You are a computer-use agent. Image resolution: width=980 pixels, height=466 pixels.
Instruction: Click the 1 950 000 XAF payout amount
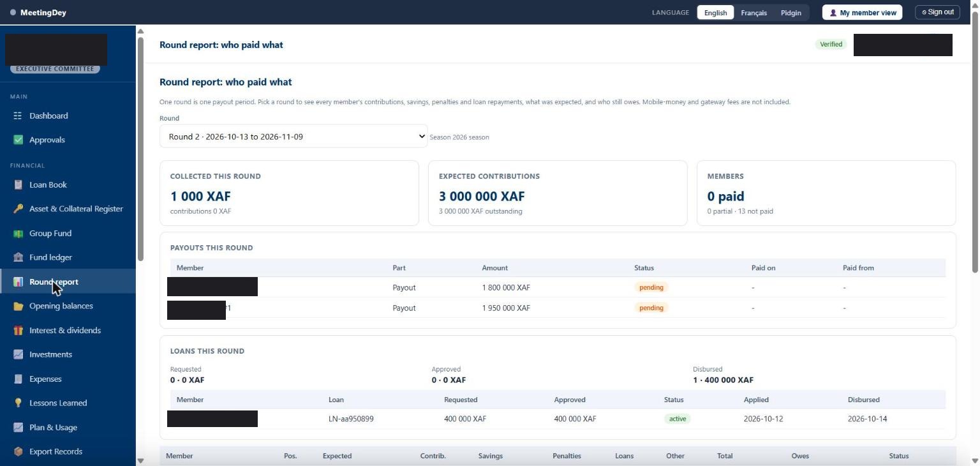click(506, 308)
